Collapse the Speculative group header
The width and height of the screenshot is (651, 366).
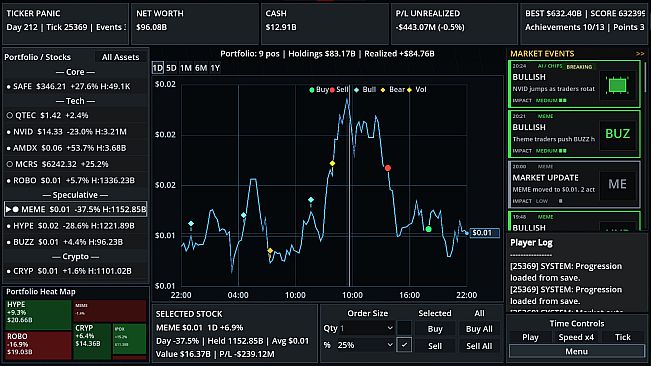click(x=75, y=195)
